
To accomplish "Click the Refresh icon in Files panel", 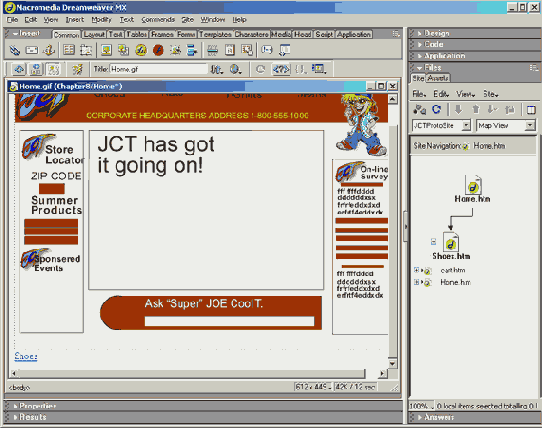I will 437,110.
